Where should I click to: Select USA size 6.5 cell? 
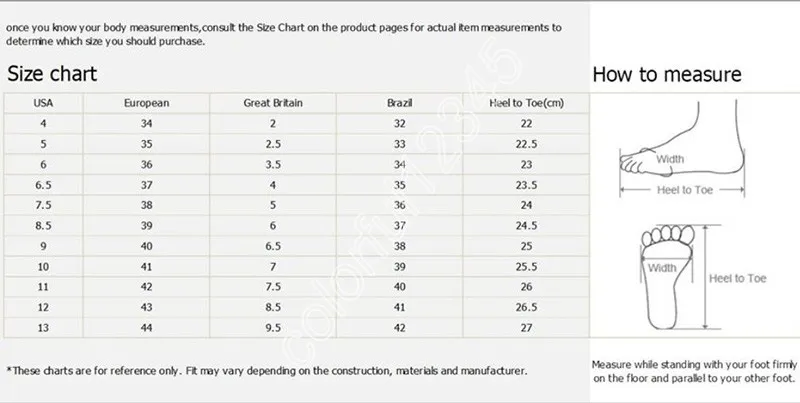pos(43,185)
